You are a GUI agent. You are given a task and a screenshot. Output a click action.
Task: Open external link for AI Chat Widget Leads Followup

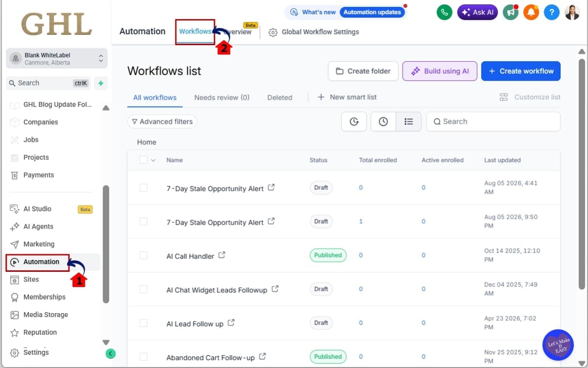(275, 289)
